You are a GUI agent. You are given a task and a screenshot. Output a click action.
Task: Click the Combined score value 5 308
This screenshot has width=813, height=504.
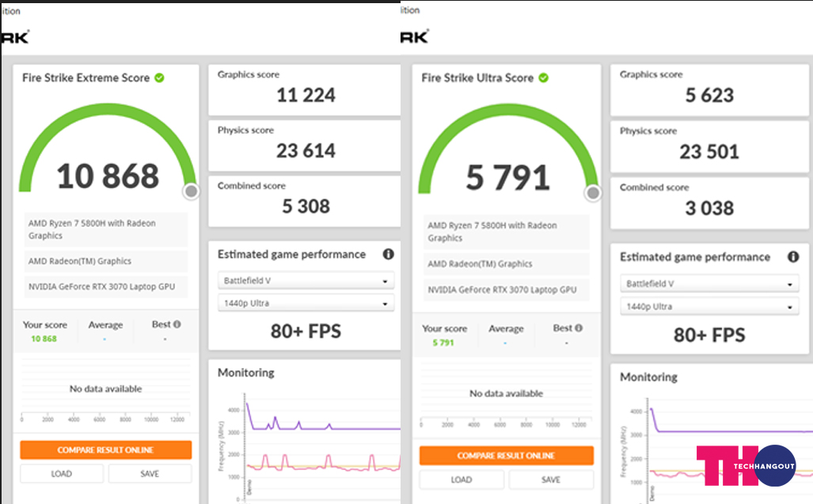point(306,207)
